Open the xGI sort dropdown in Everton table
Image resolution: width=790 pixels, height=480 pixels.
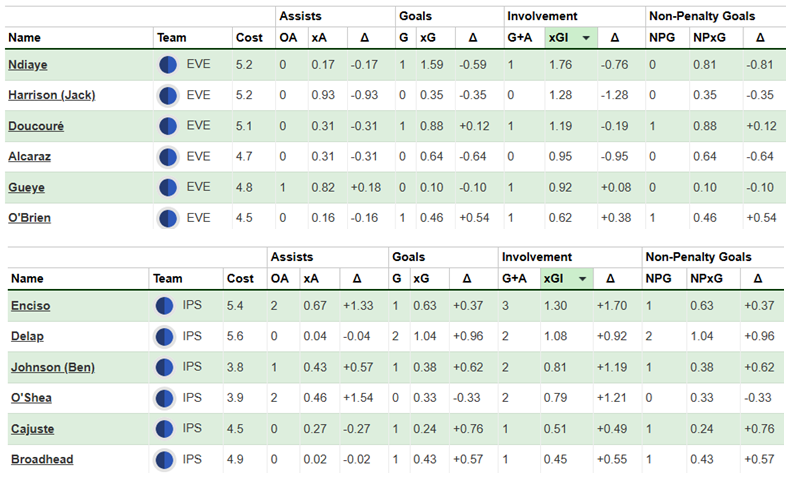[x=584, y=37]
